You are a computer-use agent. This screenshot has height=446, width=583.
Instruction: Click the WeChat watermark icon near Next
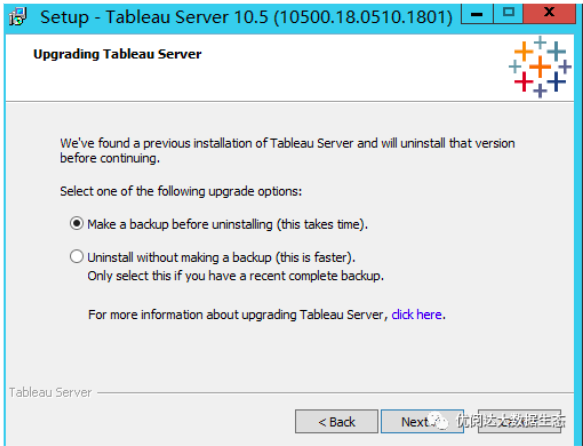439,421
